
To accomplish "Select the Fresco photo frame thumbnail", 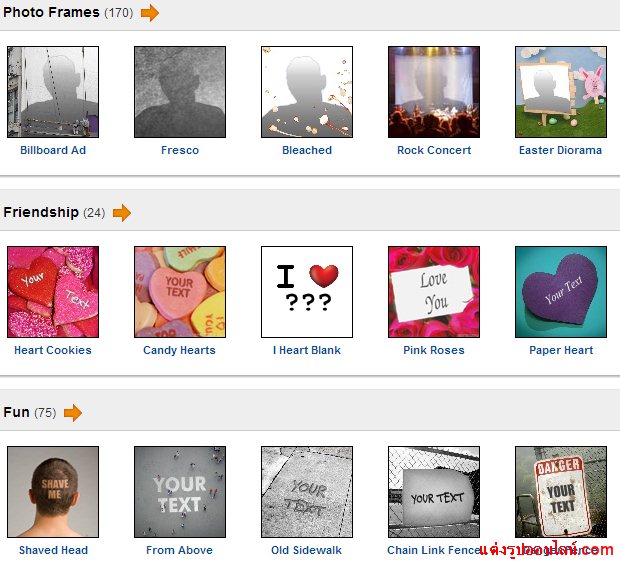I will (x=180, y=92).
